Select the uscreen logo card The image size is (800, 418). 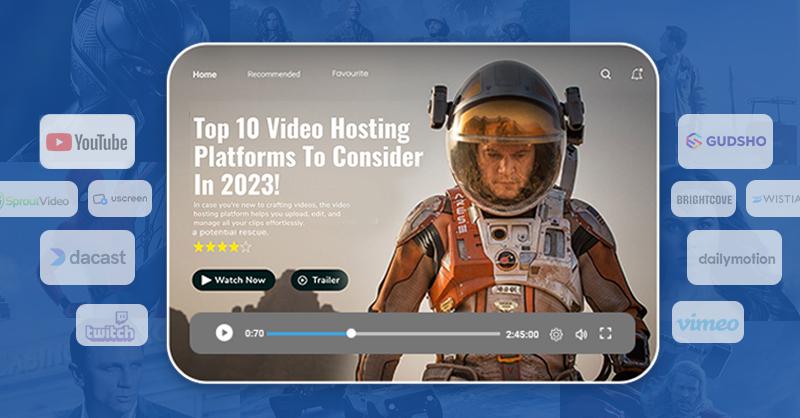[120, 199]
